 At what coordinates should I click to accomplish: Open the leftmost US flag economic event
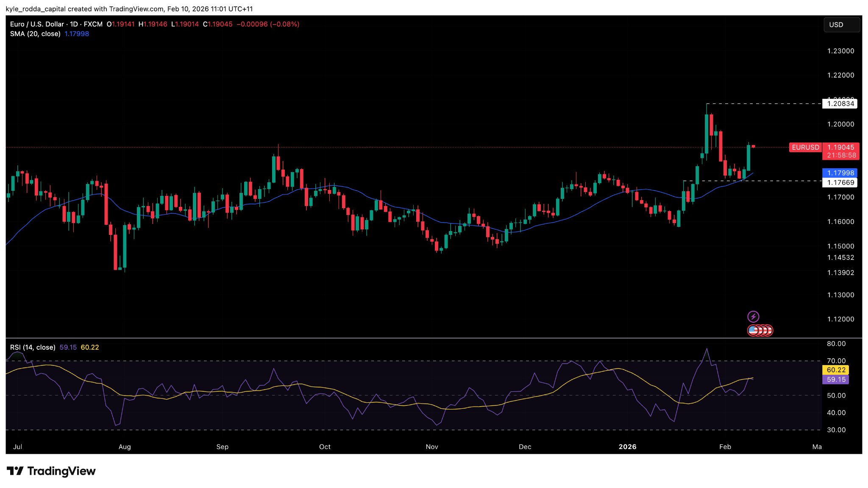tap(752, 330)
